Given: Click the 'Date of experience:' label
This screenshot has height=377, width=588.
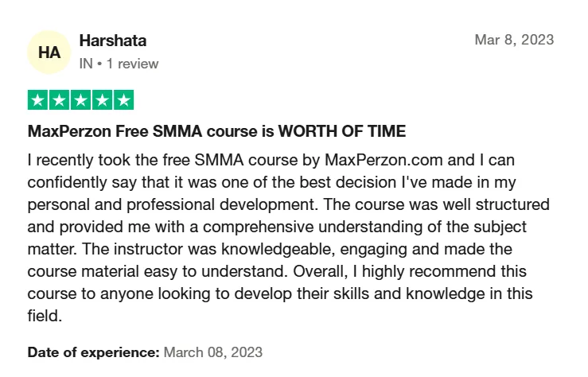Looking at the screenshot, I should point(94,352).
